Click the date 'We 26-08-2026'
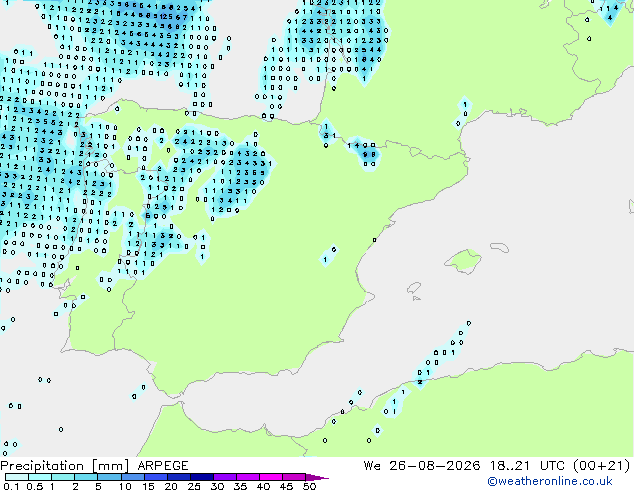 422,466
